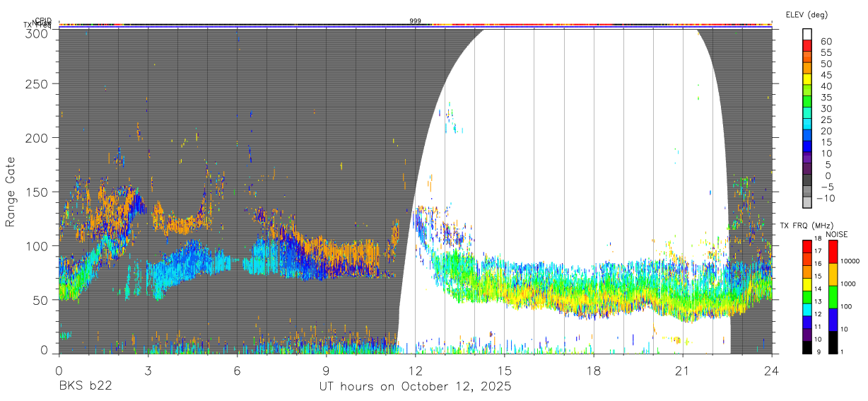868x401 pixels.
Task: Click the '999' CPID value at top
Action: tap(415, 21)
